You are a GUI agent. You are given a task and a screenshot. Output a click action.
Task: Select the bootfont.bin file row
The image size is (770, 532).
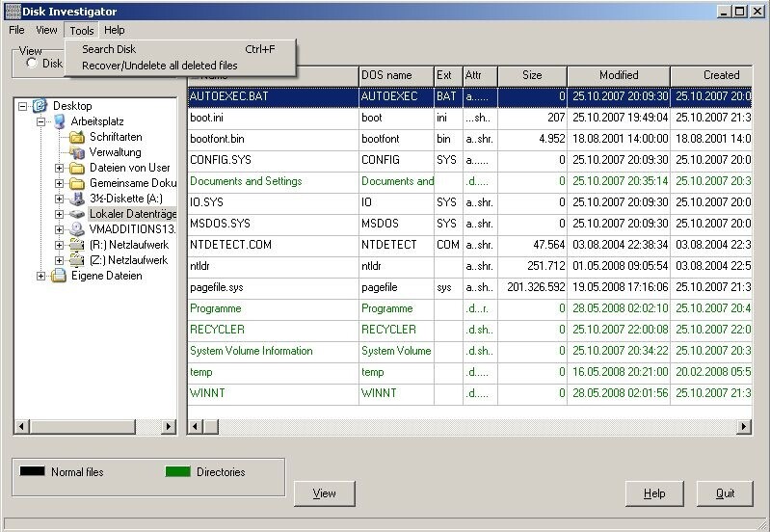(469, 139)
